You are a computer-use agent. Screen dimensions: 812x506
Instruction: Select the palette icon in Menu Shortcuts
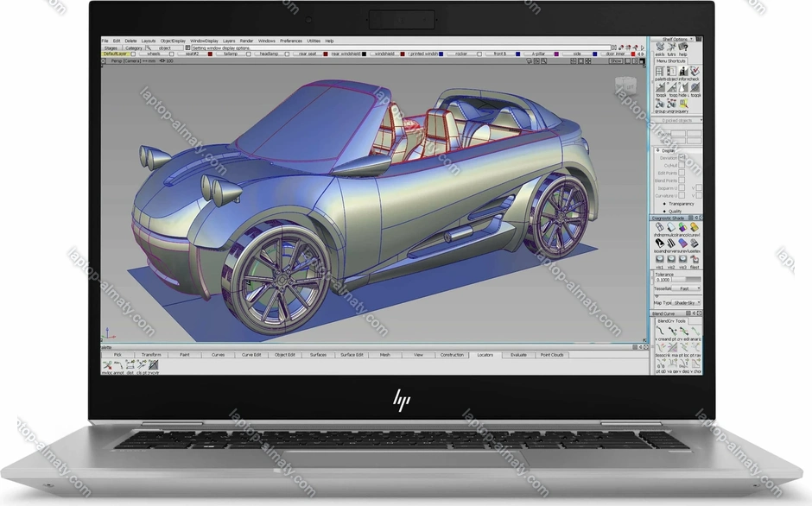[x=660, y=71]
